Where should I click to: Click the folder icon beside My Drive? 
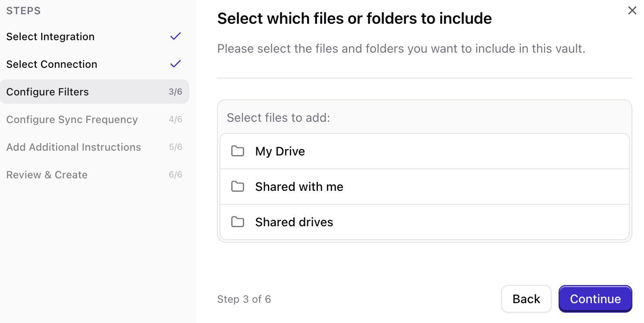[238, 151]
